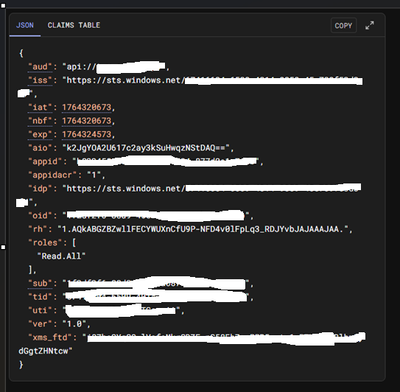Click the exp value 1764324573
Image resolution: width=400 pixels, height=392 pixels.
point(87,134)
